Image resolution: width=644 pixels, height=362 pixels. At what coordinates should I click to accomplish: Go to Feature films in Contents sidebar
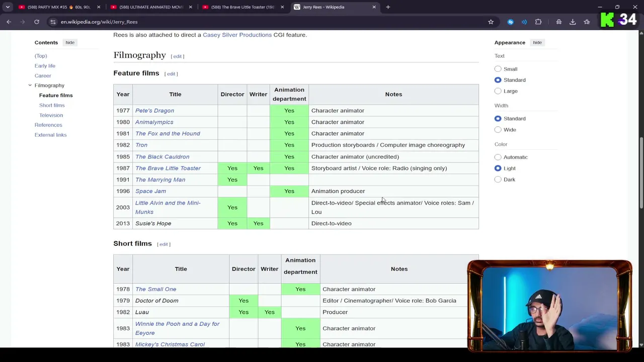coord(56,96)
